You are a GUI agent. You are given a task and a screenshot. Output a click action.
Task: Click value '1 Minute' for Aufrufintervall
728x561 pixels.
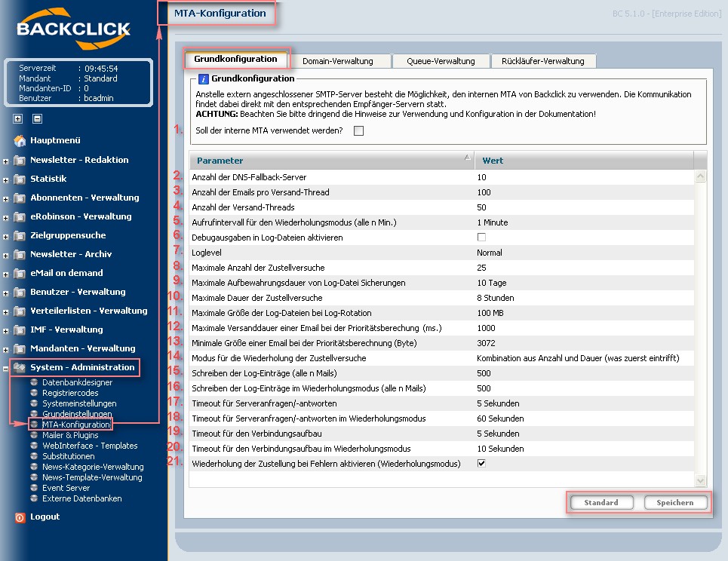(493, 222)
